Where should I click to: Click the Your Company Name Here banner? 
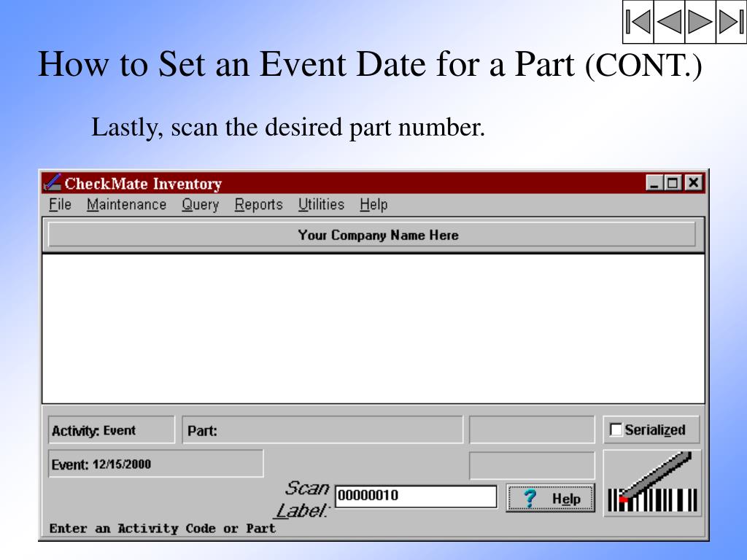[x=371, y=236]
